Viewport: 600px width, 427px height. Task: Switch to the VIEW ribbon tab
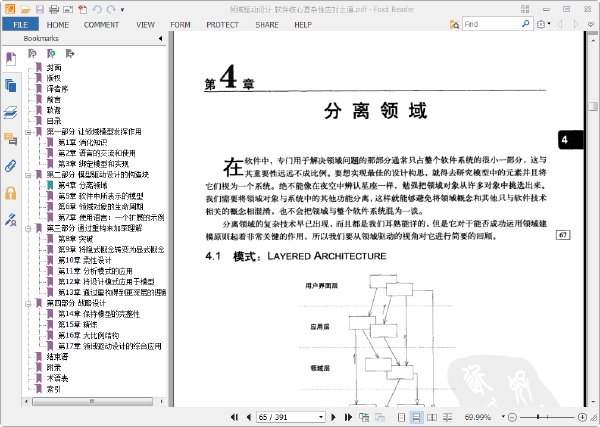[145, 24]
